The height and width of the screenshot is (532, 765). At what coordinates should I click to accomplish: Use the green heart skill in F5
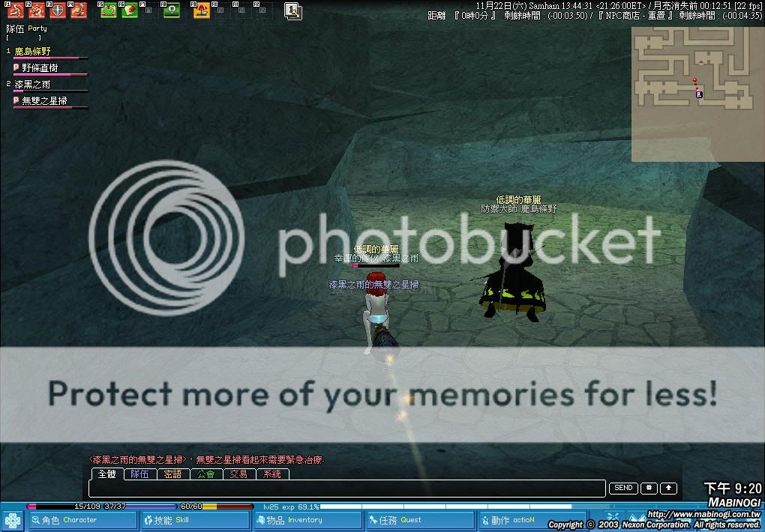(109, 10)
